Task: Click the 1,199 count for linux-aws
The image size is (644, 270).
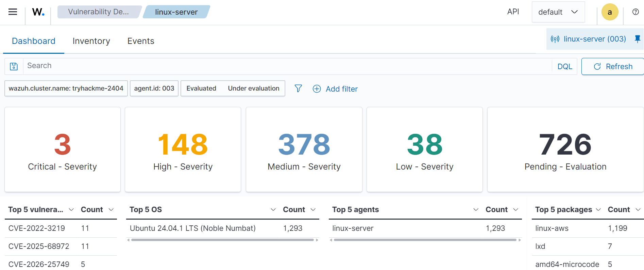Action: pos(617,228)
